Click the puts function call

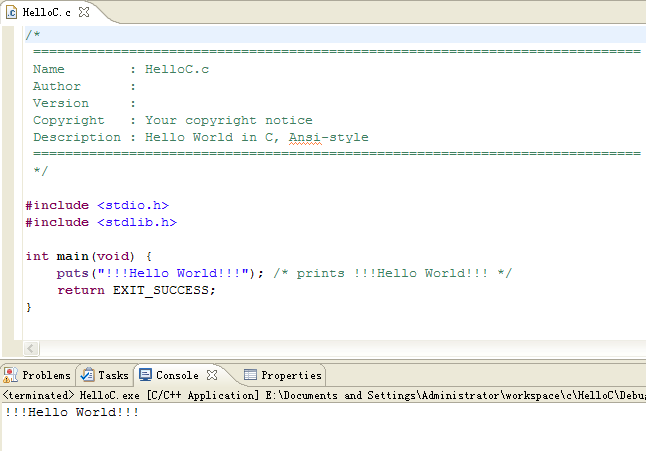[160, 273]
